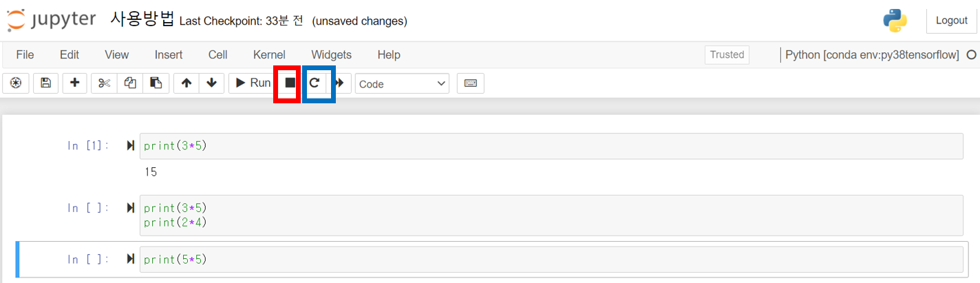Screen dimensions: 980x283
Task: Open the Widgets menu
Action: [331, 54]
